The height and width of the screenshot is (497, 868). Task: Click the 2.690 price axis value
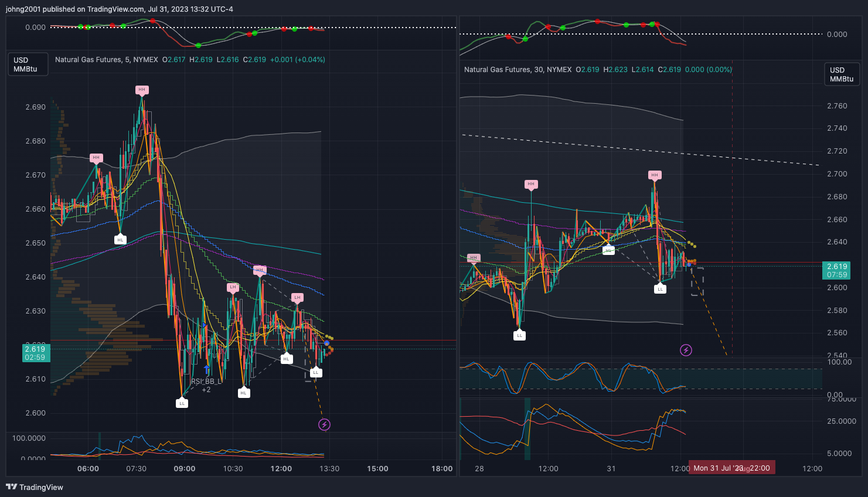pos(36,107)
